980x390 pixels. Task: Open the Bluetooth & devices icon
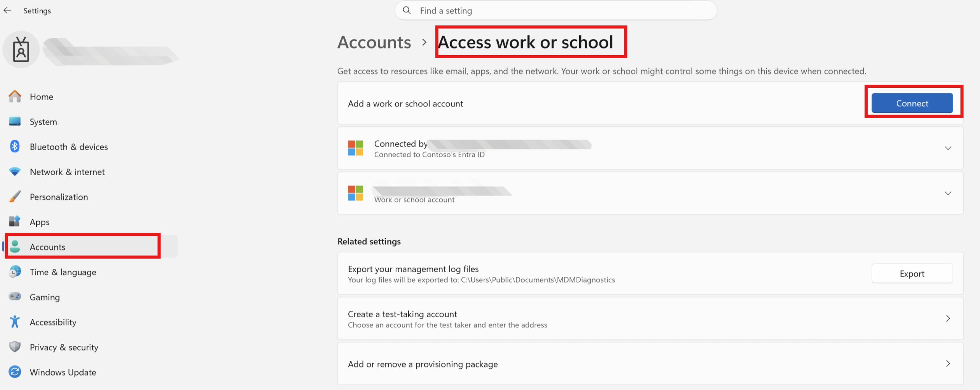[15, 146]
